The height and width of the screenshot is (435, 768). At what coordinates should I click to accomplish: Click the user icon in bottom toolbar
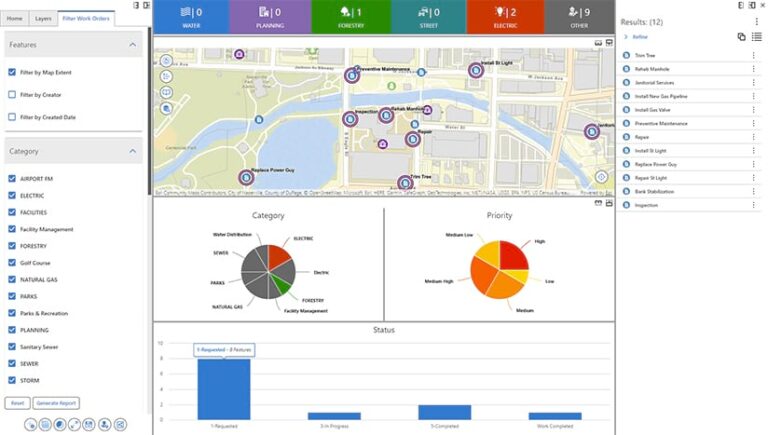(104, 424)
